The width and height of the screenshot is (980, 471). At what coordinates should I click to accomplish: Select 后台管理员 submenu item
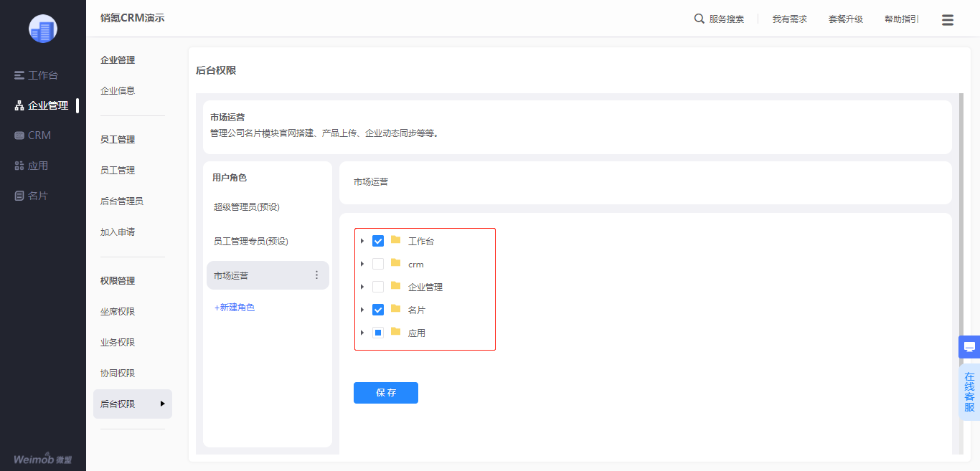tap(122, 201)
